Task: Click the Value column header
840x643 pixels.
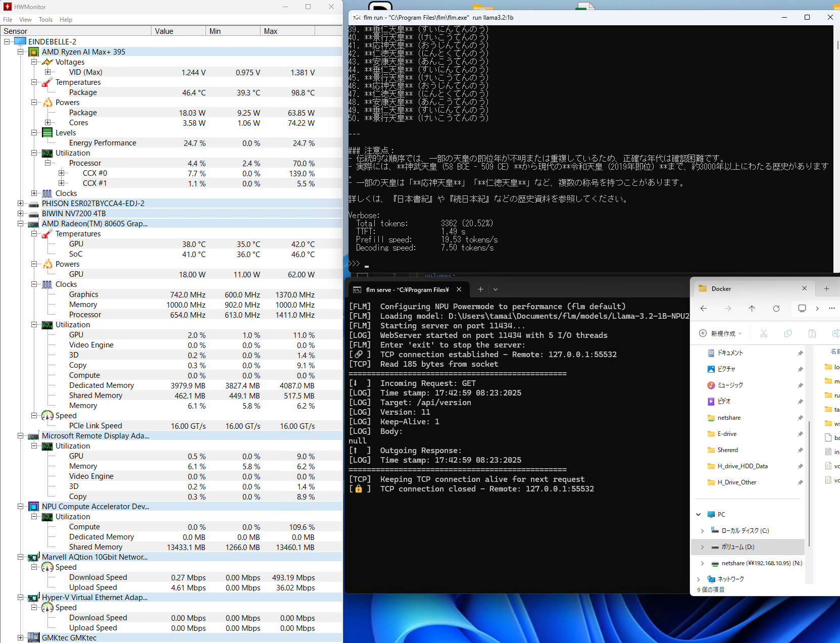Action: [x=178, y=31]
